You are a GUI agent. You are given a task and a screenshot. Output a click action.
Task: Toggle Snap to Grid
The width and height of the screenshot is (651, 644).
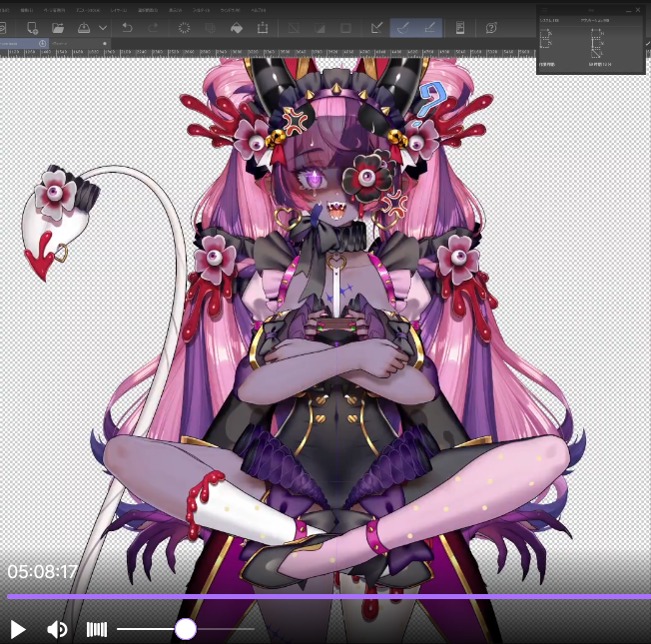point(429,28)
